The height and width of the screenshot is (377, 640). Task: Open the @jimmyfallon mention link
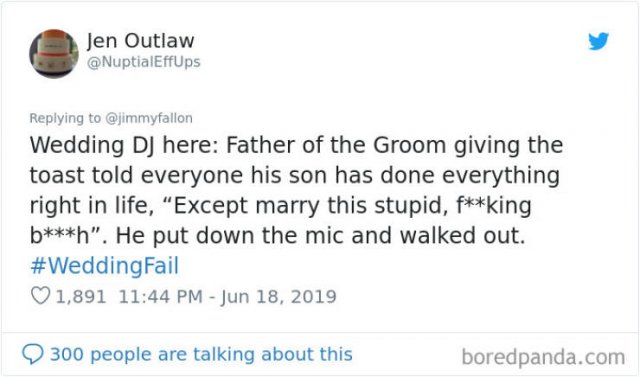coord(149,118)
